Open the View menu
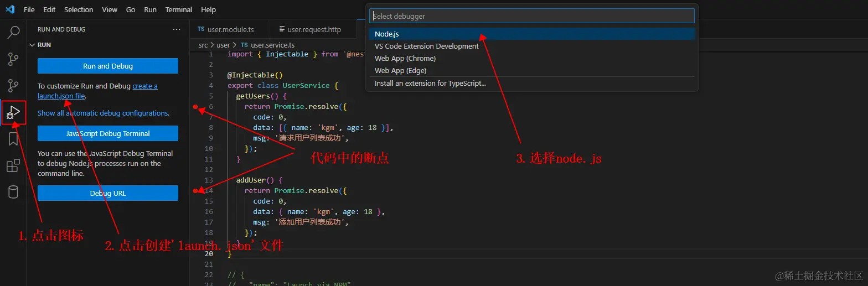The width and height of the screenshot is (868, 286). pos(110,9)
